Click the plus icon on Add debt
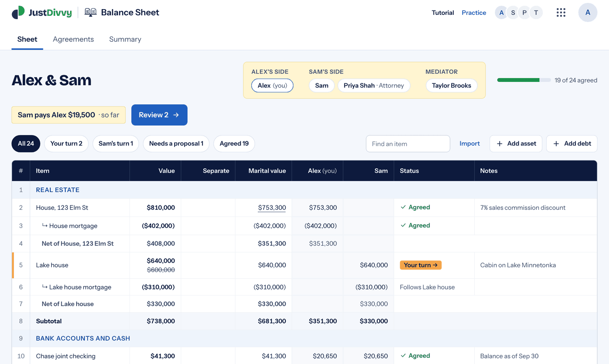The width and height of the screenshot is (609, 364). 556,144
